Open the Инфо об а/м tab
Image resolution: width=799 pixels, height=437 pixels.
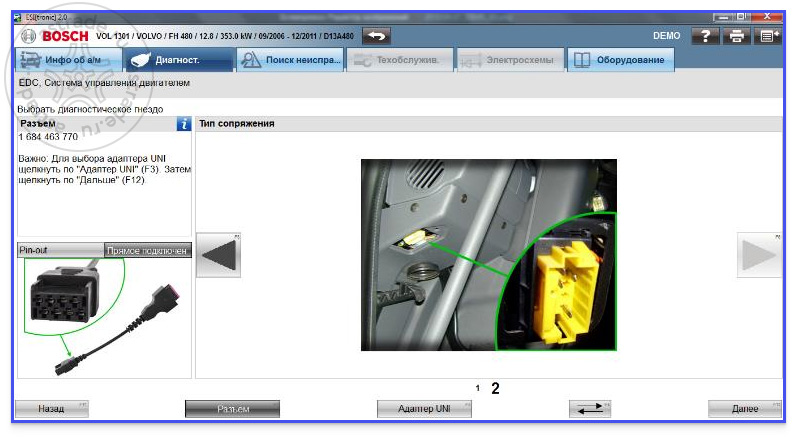click(x=68, y=60)
